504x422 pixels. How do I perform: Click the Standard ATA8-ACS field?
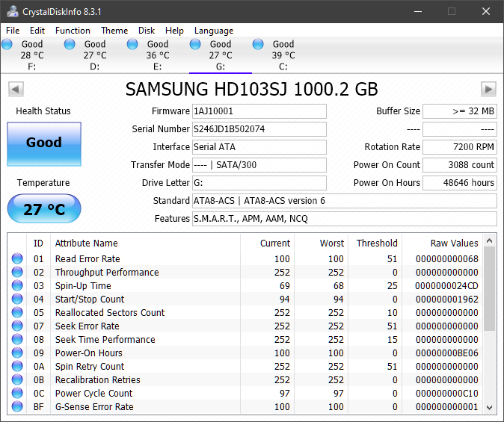coord(345,201)
